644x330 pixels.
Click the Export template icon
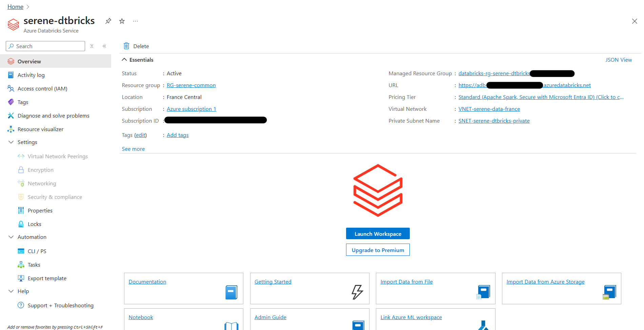[21, 278]
